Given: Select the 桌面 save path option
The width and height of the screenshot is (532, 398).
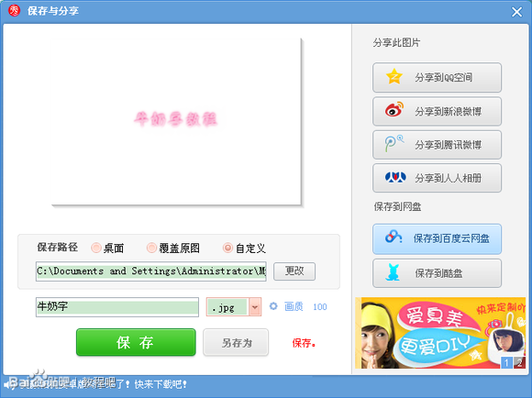Looking at the screenshot, I should [96, 248].
